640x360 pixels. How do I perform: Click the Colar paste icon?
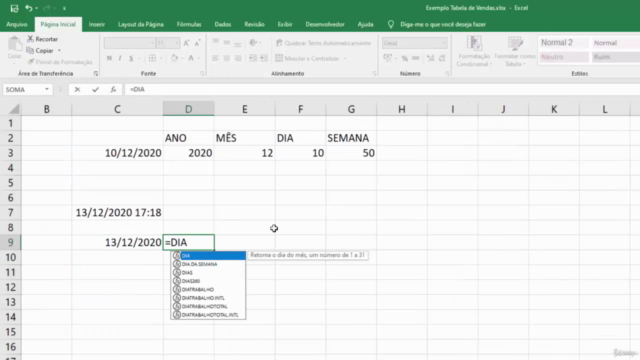pyautogui.click(x=15, y=43)
